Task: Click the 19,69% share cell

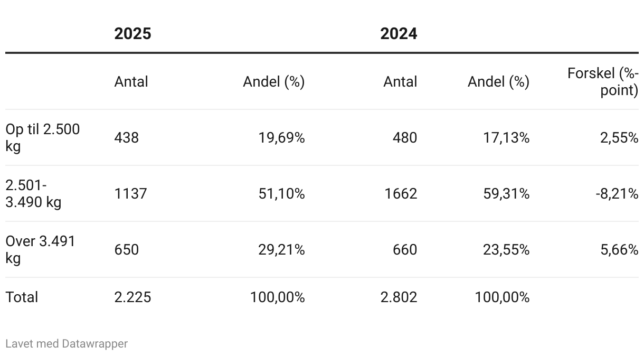Action: point(281,137)
